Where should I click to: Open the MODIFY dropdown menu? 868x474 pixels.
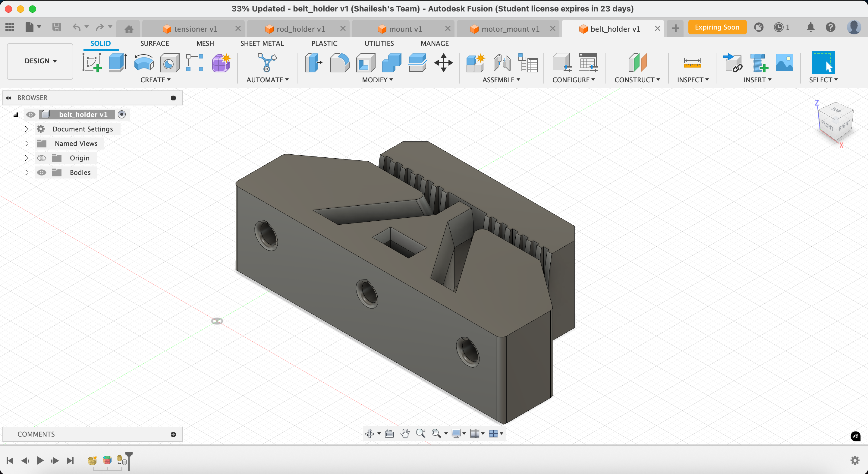[x=377, y=80]
